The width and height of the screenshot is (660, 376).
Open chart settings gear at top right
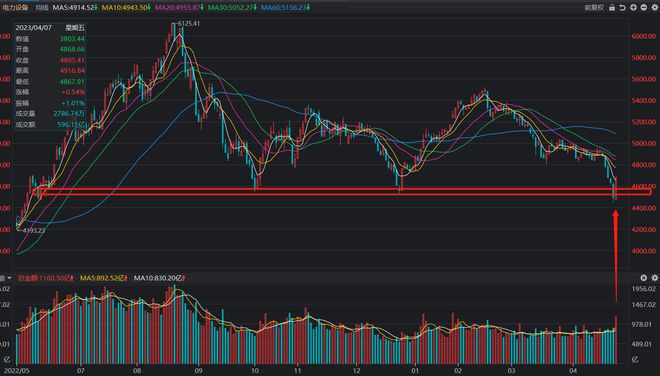tap(655, 8)
